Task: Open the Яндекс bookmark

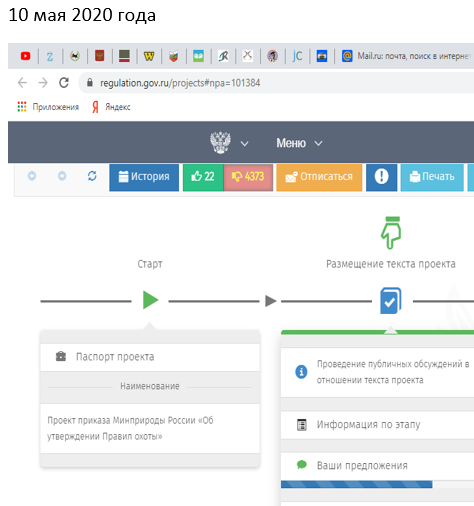Action: (111, 107)
